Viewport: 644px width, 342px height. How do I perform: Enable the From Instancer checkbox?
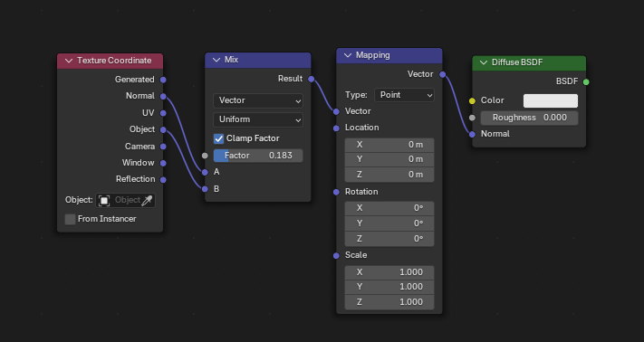tap(71, 219)
